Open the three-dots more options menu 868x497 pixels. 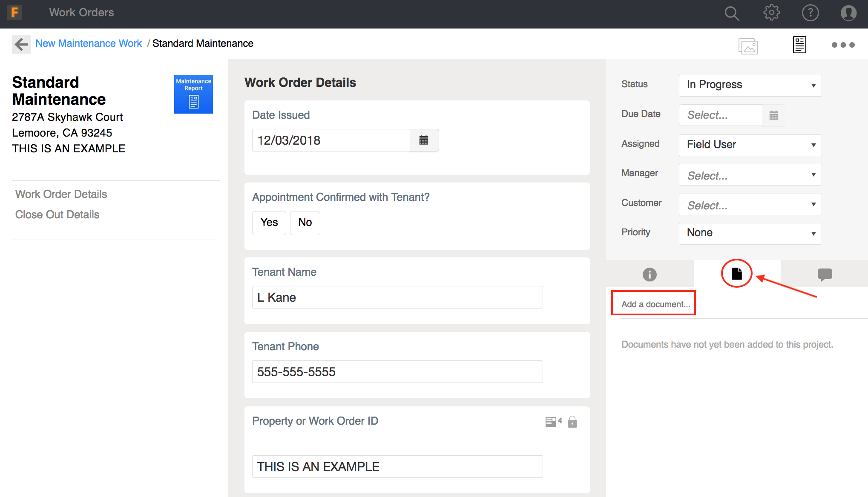[843, 45]
